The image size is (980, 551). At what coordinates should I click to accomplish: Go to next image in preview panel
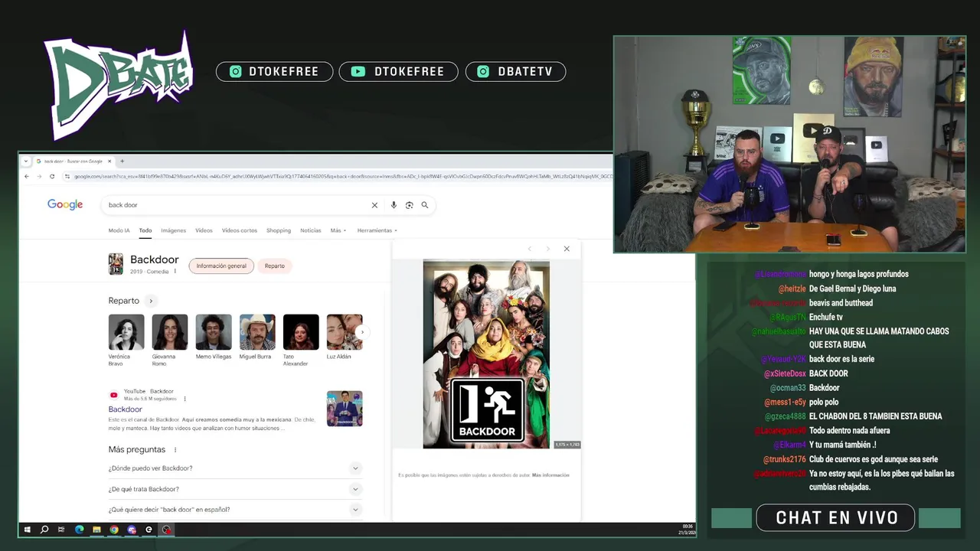[547, 249]
